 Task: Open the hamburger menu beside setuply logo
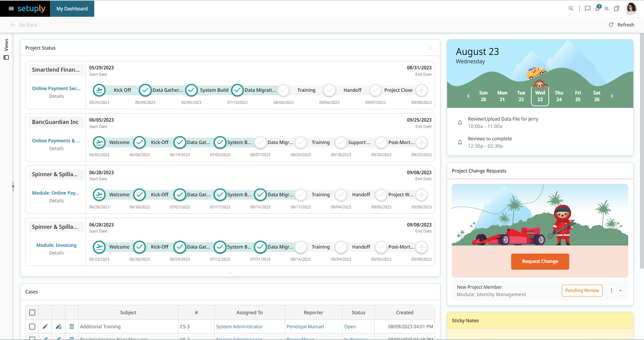(11, 9)
